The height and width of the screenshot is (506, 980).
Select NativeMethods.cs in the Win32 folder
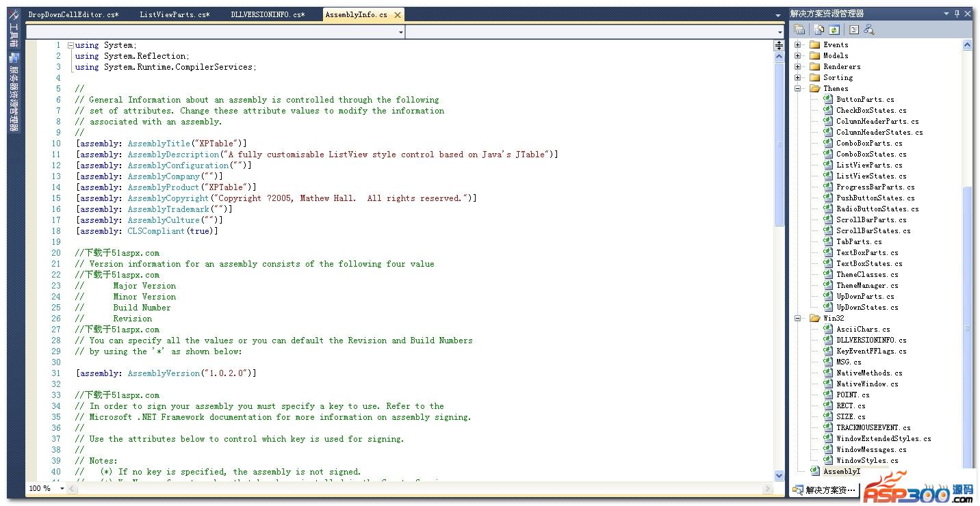pos(869,373)
